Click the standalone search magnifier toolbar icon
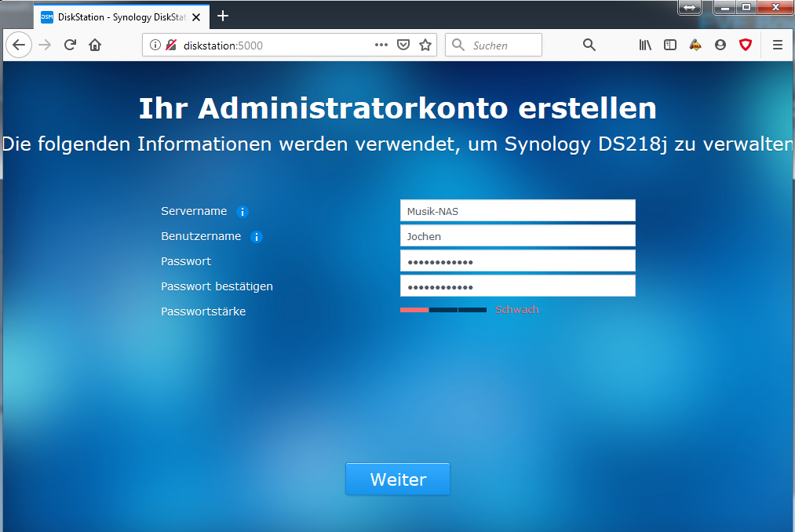Viewport: 795px width, 532px height. (x=589, y=46)
